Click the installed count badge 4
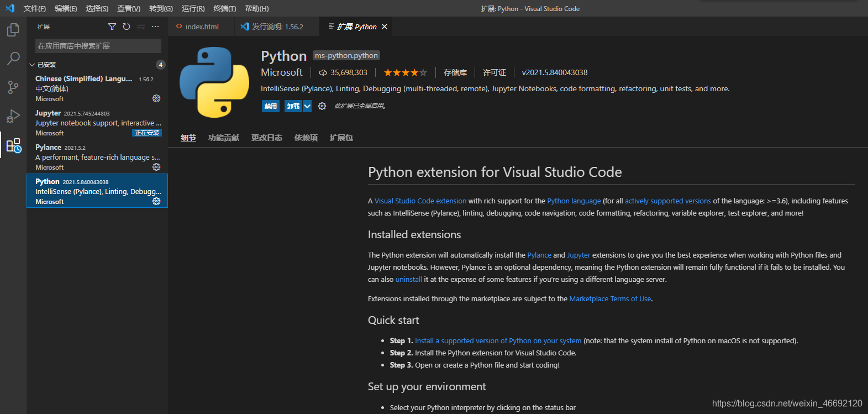The image size is (868, 414). click(x=161, y=65)
